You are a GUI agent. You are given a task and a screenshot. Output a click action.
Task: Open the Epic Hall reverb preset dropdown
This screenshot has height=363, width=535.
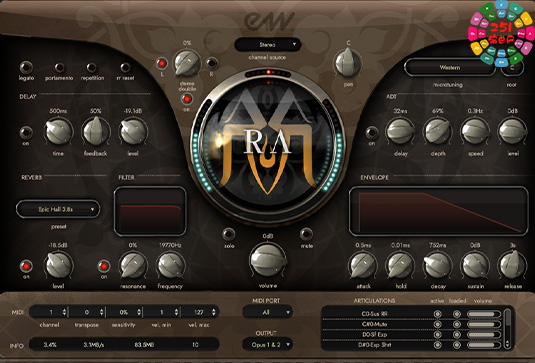(x=58, y=209)
